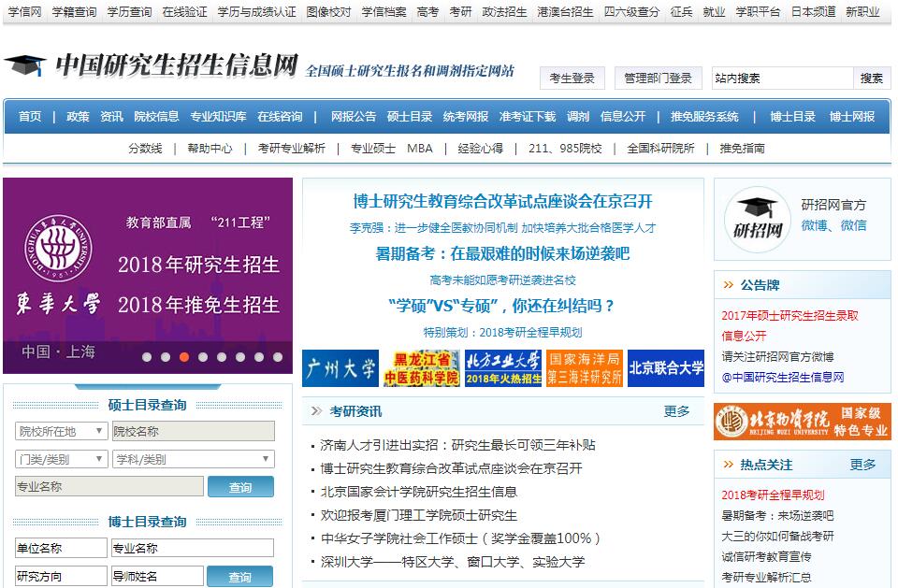The height and width of the screenshot is (588, 898).
Task: Open 分数线 in the sub navigation
Action: coord(145,149)
